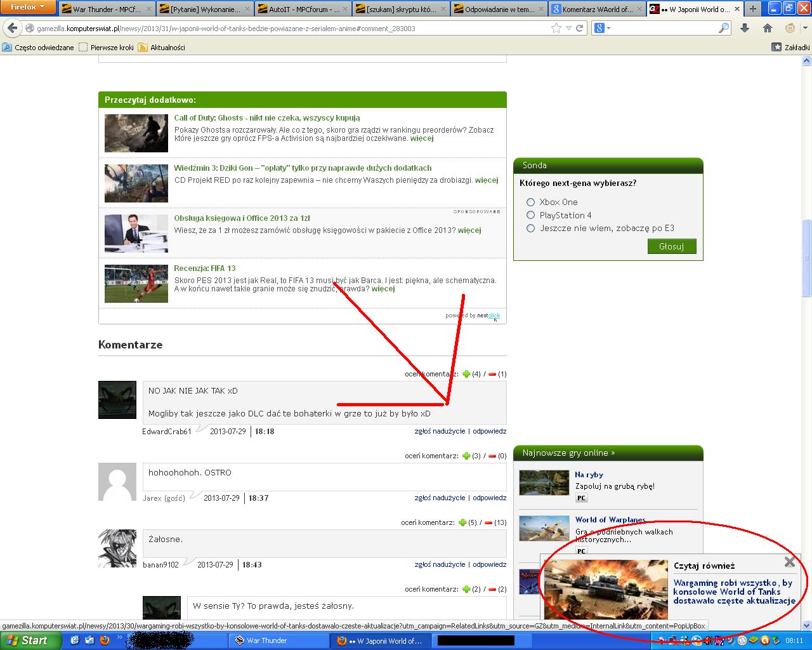
Task: Select the PlayStation 4 poll option
Action: tap(531, 215)
